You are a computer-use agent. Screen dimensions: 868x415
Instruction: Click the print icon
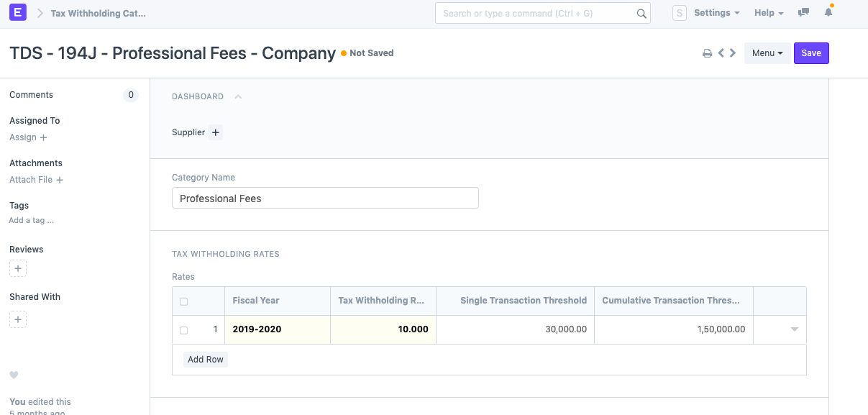(x=707, y=53)
